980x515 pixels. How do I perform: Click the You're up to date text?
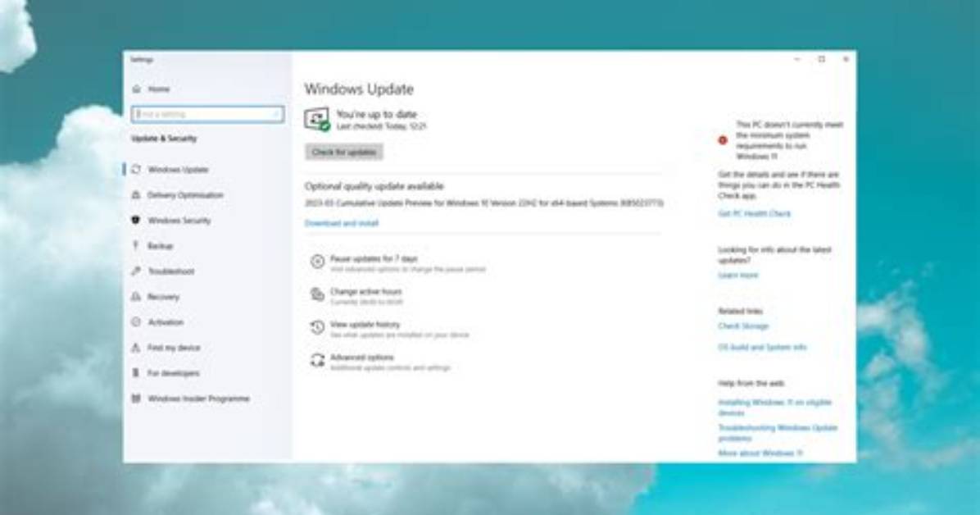click(376, 114)
